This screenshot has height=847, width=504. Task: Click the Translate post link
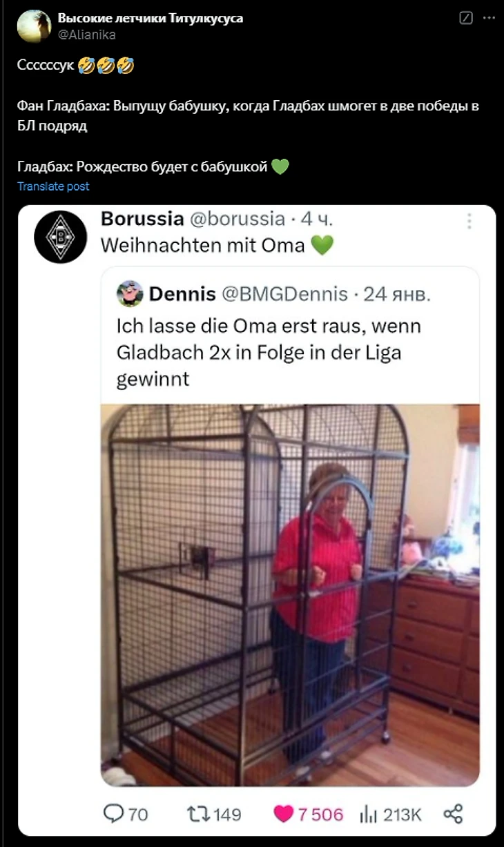53,186
